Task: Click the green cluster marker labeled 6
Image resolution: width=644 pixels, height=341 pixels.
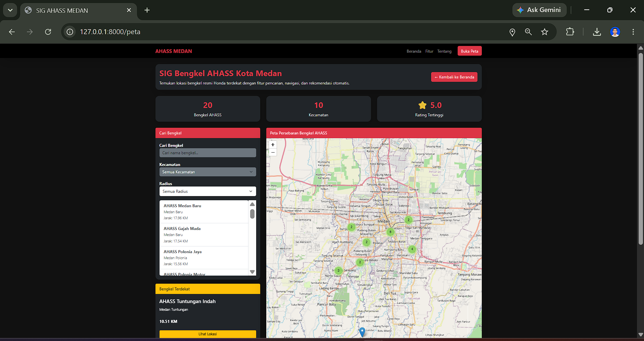Action: click(390, 232)
